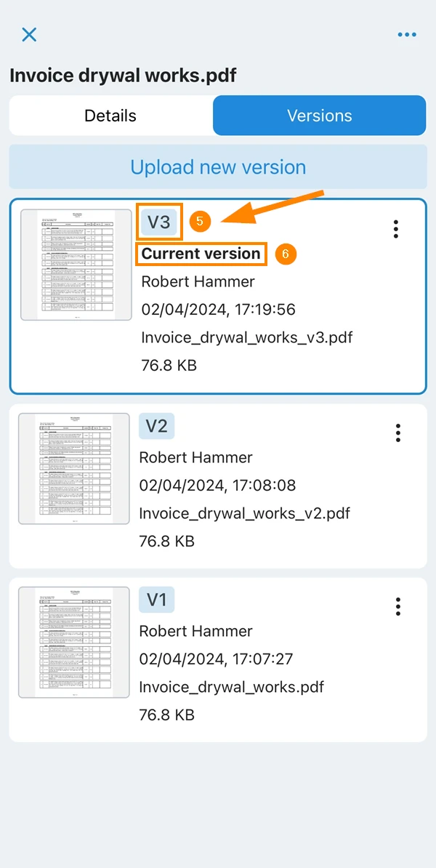Open the V2 document thumbnail preview
The width and height of the screenshot is (436, 868).
click(74, 468)
